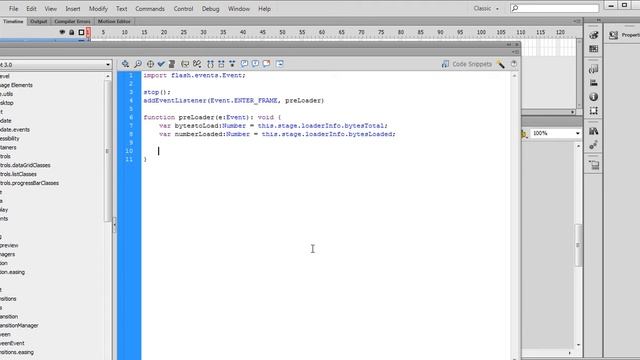
Task: Open Timeline panel options menu
Action: coord(577,21)
